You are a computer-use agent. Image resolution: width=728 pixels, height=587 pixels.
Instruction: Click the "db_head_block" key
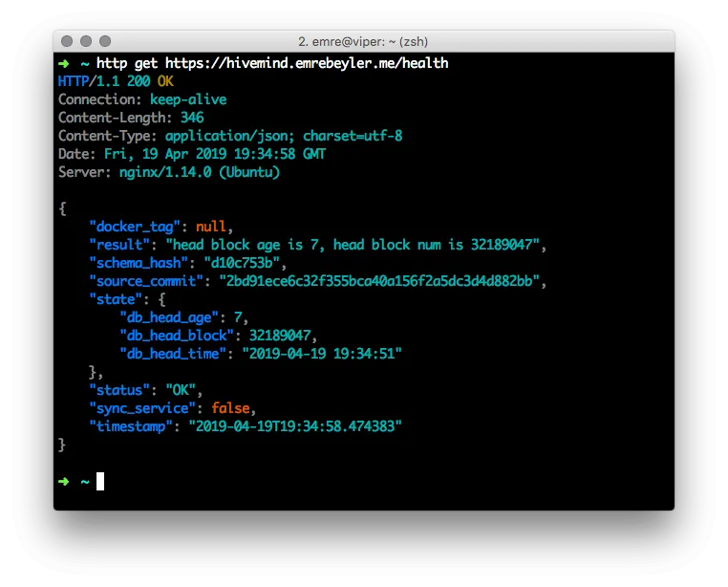[177, 336]
